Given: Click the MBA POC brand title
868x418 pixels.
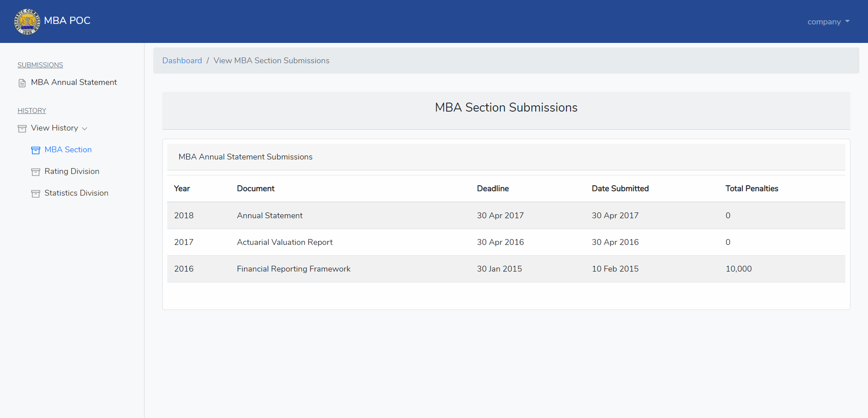Looking at the screenshot, I should 67,20.
